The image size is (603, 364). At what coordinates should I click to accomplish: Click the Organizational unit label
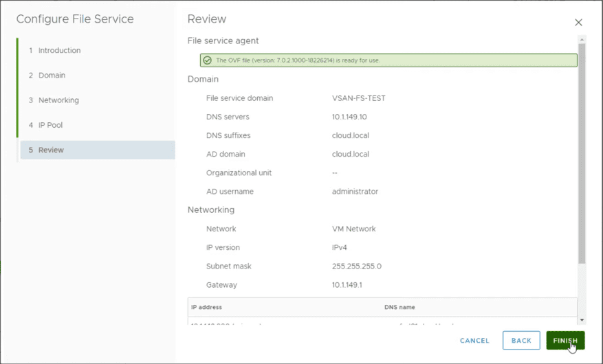pyautogui.click(x=239, y=173)
